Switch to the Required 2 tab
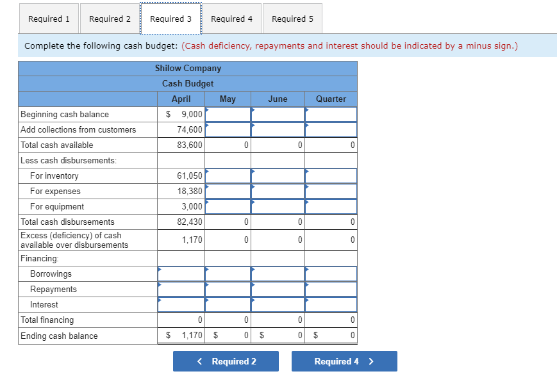This screenshot has height=392, width=557. [x=110, y=19]
